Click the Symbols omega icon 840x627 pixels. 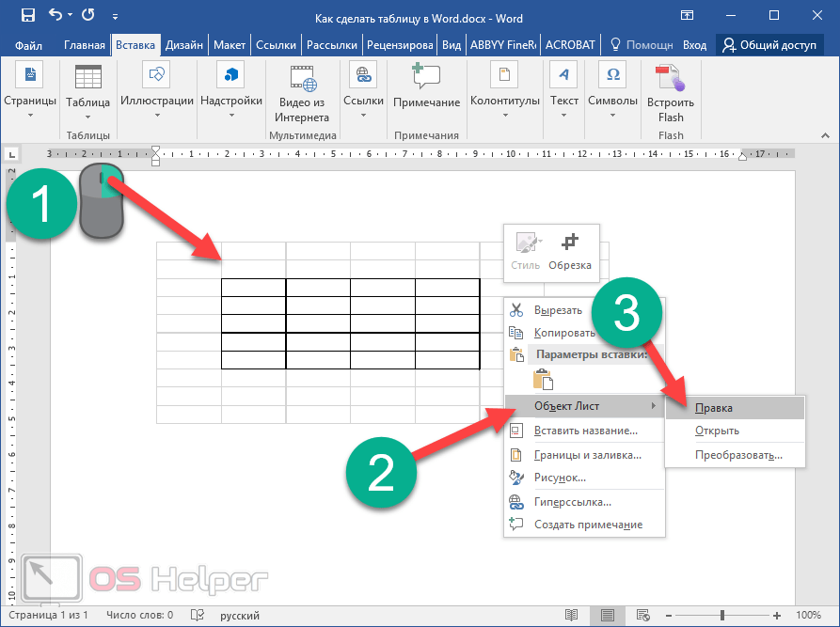click(x=612, y=75)
